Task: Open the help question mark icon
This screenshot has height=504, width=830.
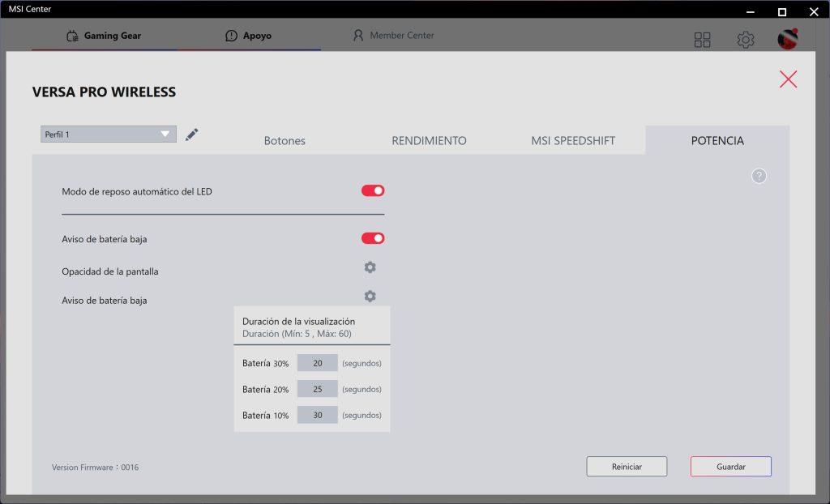Action: tap(759, 177)
